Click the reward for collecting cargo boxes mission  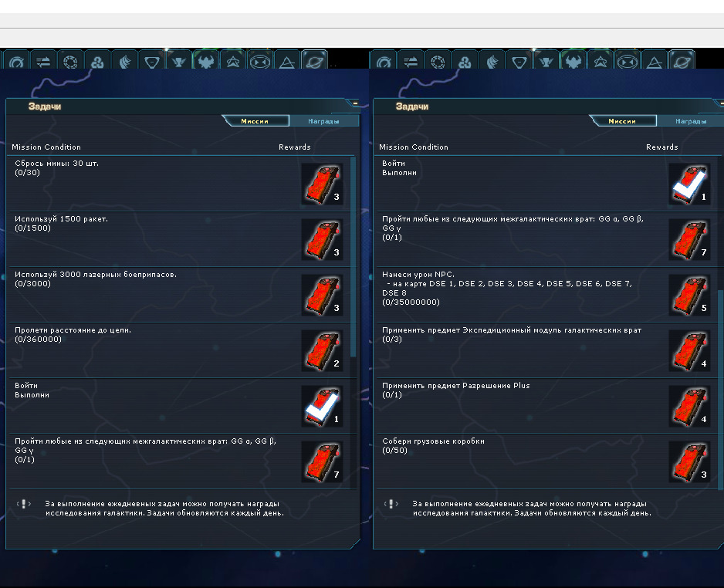click(689, 461)
